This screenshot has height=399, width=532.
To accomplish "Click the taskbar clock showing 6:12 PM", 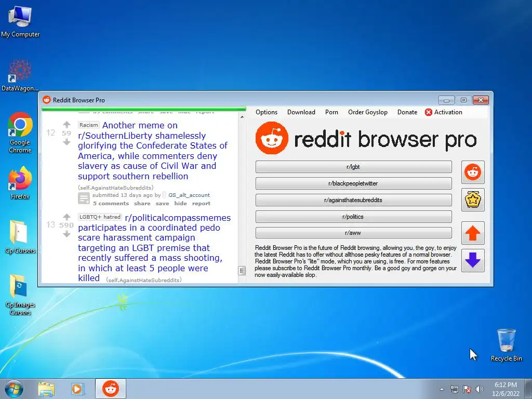I will click(506, 389).
